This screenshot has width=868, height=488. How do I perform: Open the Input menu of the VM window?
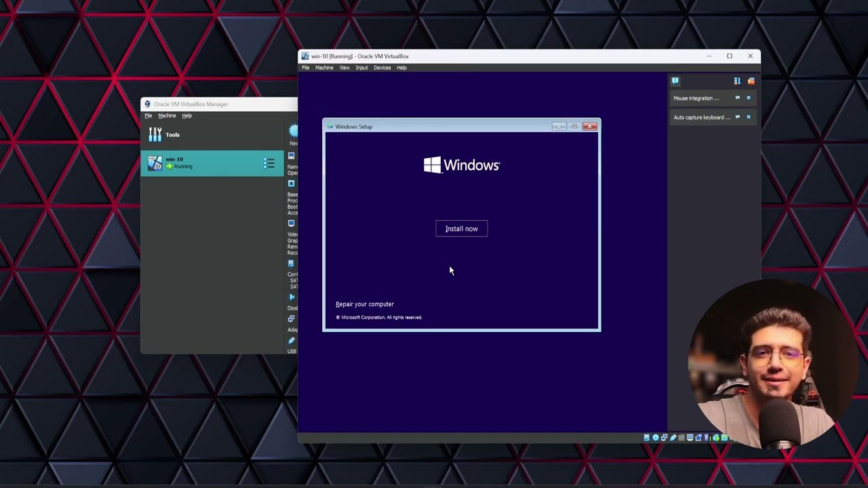click(362, 68)
